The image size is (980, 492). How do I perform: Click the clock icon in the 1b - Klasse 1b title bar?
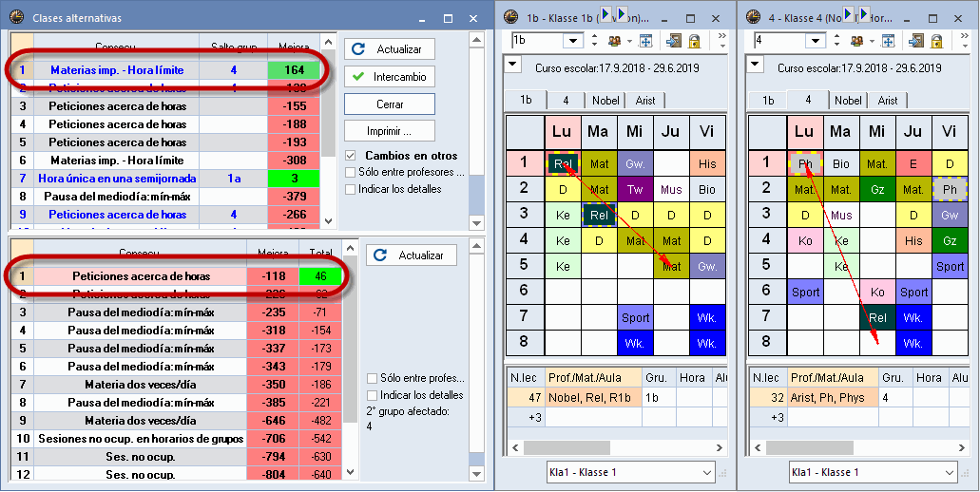click(510, 17)
